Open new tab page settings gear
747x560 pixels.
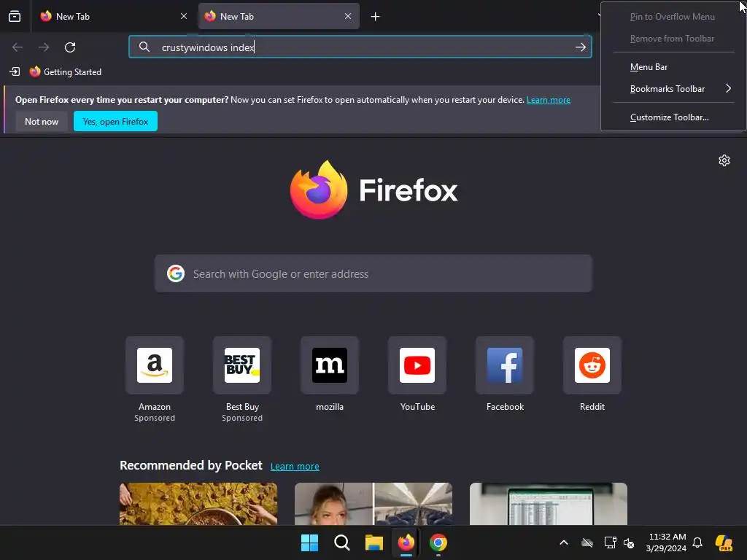(724, 160)
